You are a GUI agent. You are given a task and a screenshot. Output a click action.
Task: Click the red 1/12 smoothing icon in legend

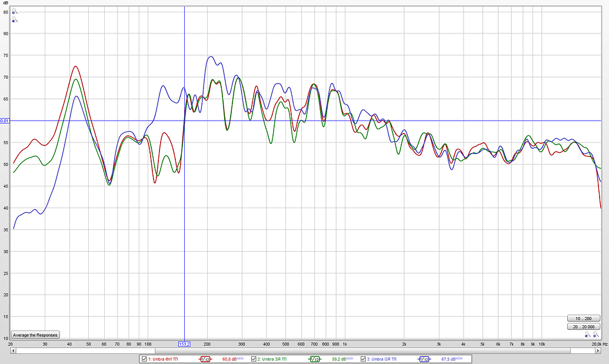(x=206, y=359)
